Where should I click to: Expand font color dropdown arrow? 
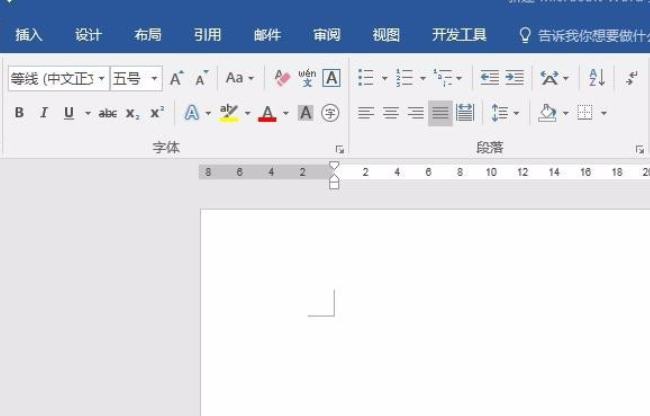click(286, 113)
